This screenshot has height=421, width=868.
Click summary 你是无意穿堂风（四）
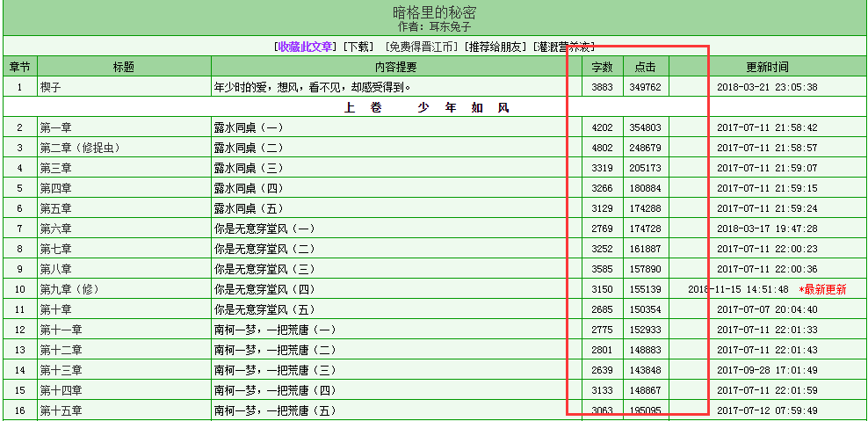tap(264, 289)
